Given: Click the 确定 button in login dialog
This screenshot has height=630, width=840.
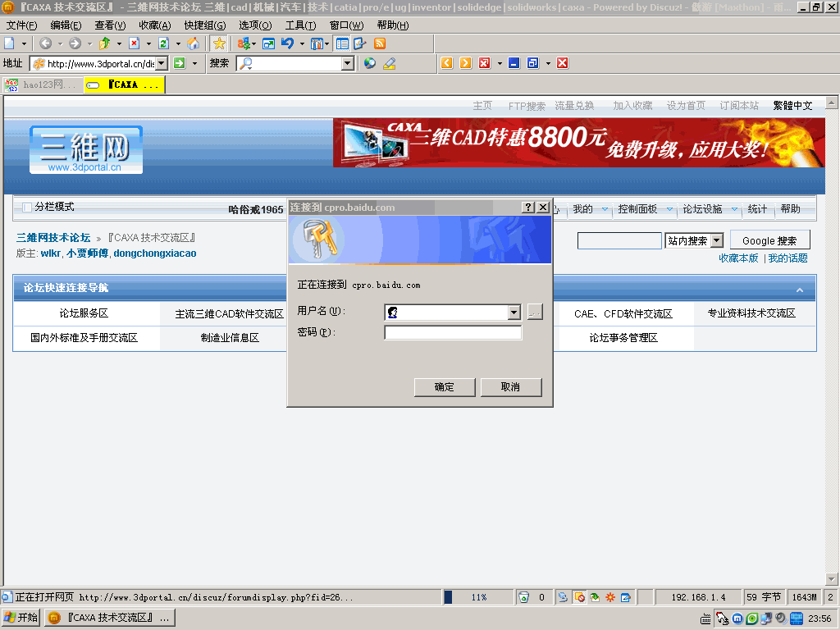Looking at the screenshot, I should tap(444, 387).
